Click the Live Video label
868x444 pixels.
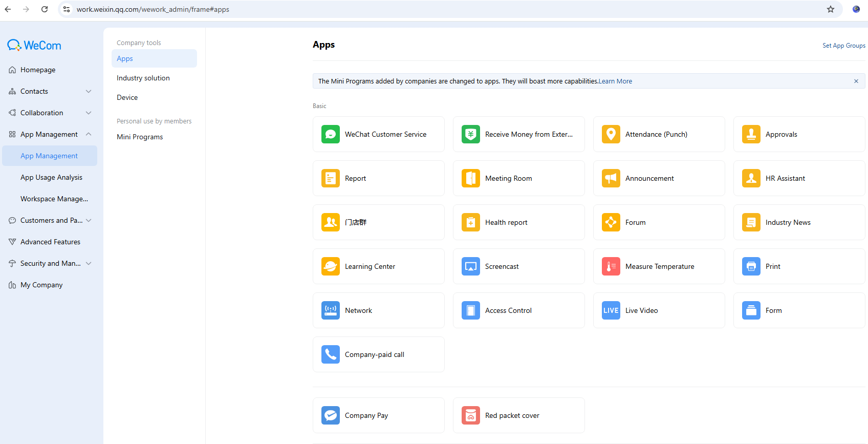(x=642, y=310)
